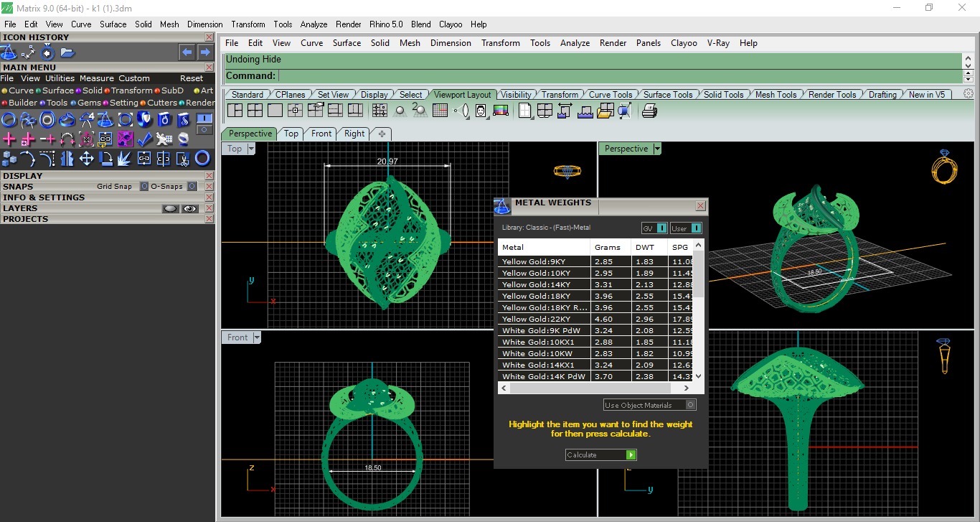
Task: Select the Right viewport tab
Action: point(354,134)
